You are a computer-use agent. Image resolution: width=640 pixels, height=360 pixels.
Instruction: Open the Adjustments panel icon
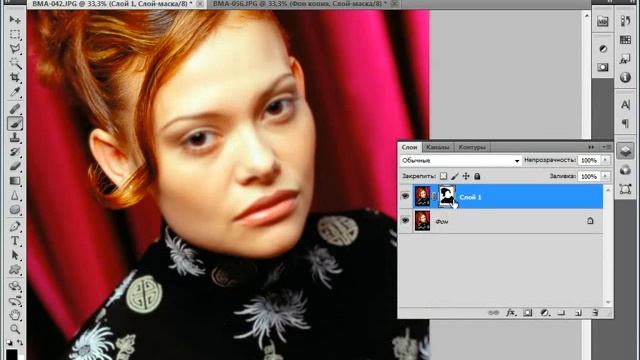603,49
